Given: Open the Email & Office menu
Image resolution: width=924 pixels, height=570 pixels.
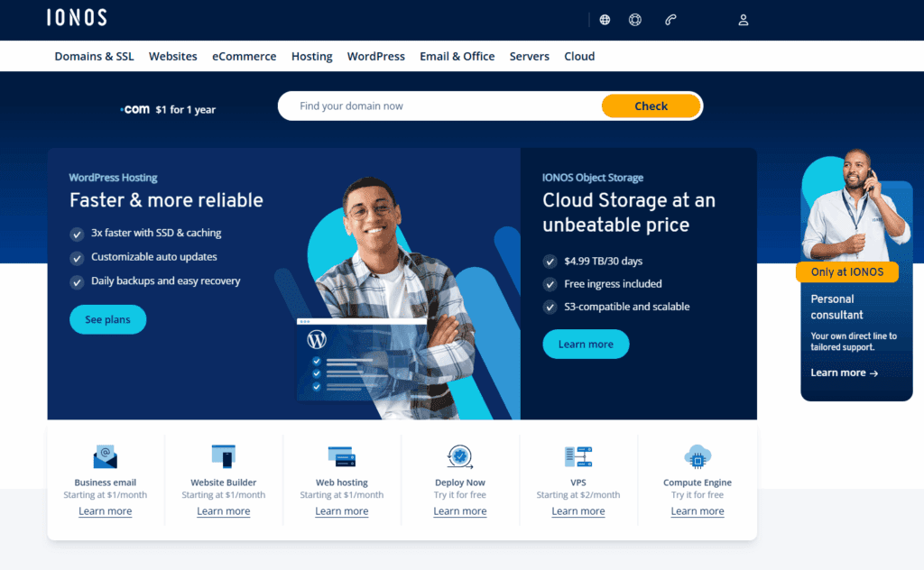Looking at the screenshot, I should (x=457, y=57).
